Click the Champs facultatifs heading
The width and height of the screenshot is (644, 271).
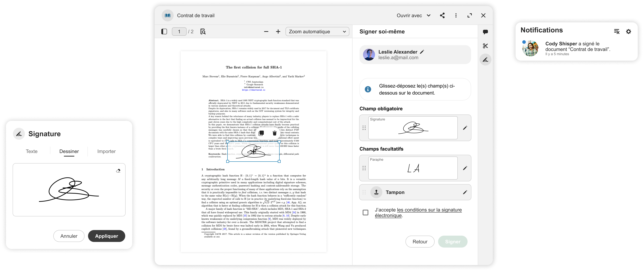coord(381,149)
